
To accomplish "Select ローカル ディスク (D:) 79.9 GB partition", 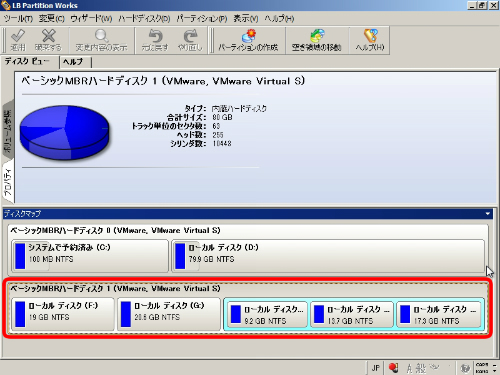I will (x=328, y=256).
